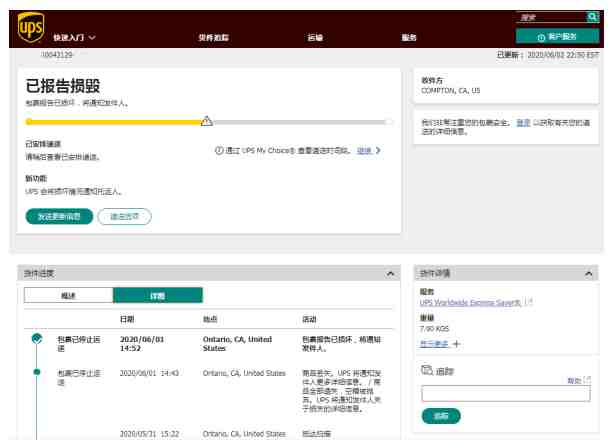
Task: Open the 运输 menu item
Action: pos(315,37)
